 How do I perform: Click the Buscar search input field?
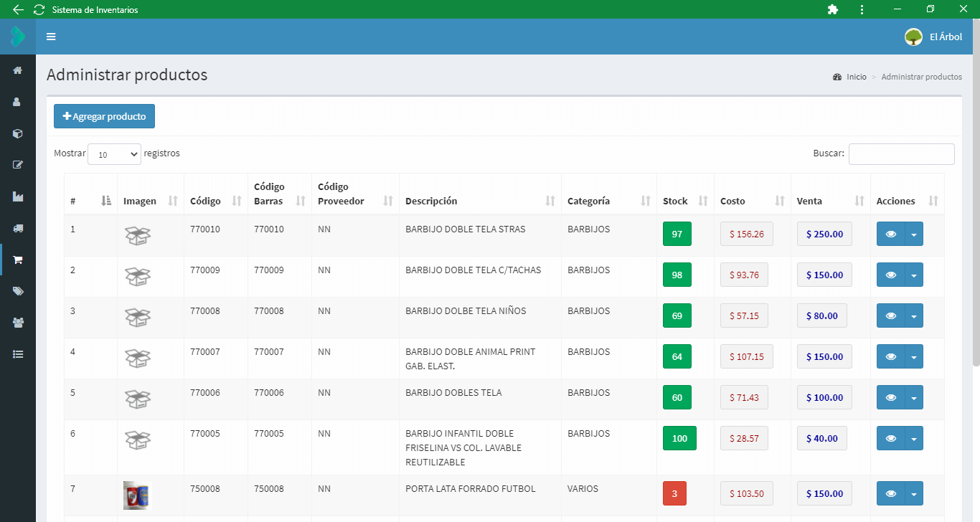click(x=901, y=154)
